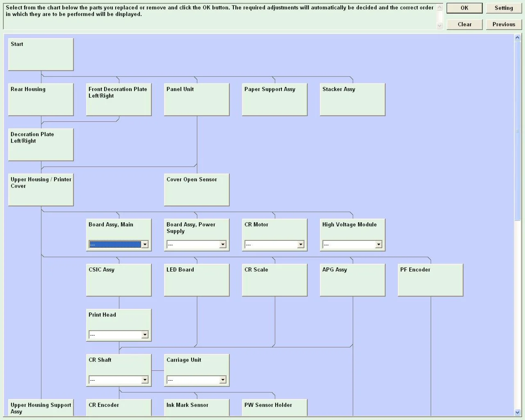Viewport: 525px width, 420px height.
Task: Select the CR Scale part box
Action: coord(275,280)
